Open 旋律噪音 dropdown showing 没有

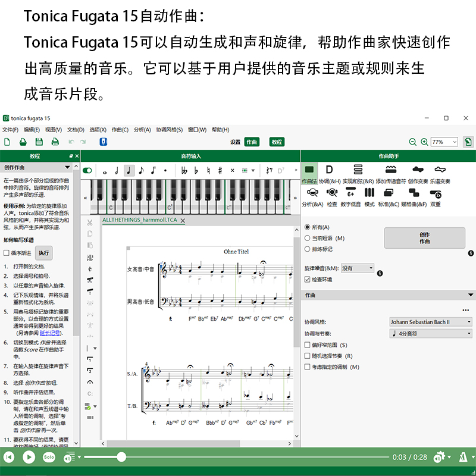(x=358, y=268)
